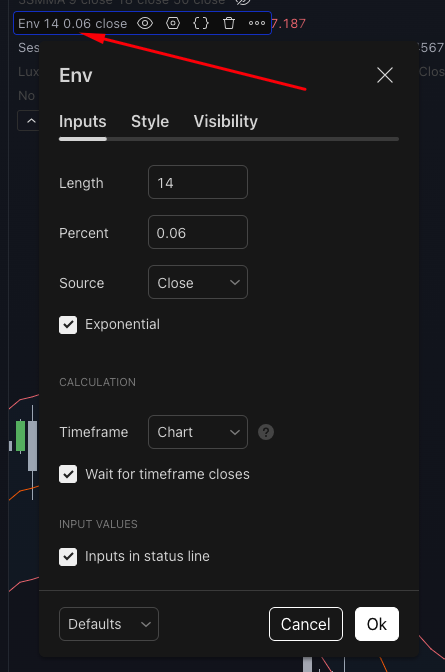
Task: Remove Env indicator with trash icon
Action: [x=229, y=23]
